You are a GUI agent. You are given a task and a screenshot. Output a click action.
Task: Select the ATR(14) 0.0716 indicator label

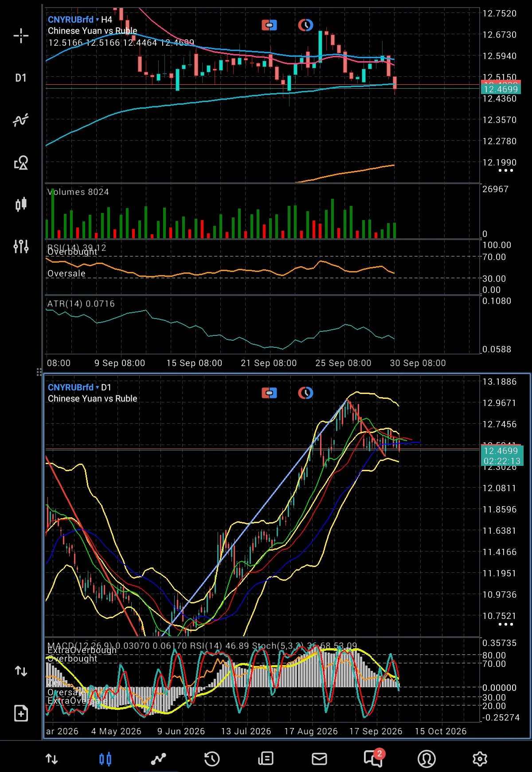[81, 303]
